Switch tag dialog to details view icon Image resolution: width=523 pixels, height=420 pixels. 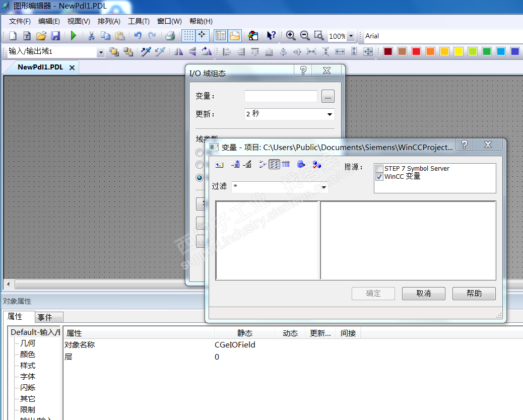coord(286,164)
